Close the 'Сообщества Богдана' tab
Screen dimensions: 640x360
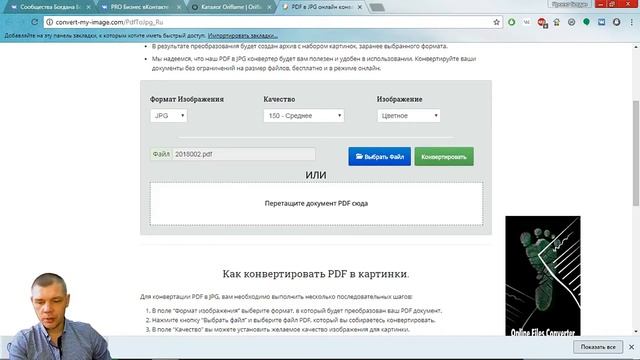(89, 7)
